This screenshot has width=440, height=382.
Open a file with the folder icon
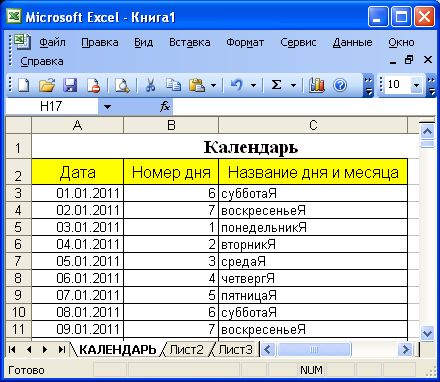click(47, 85)
